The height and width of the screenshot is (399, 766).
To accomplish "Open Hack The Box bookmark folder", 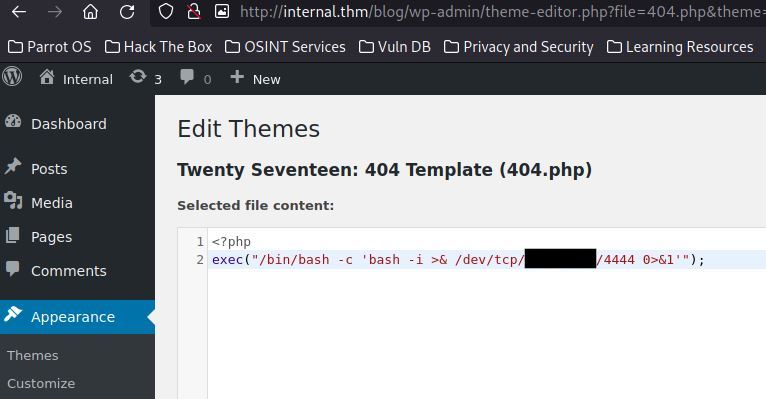I will pyautogui.click(x=159, y=47).
